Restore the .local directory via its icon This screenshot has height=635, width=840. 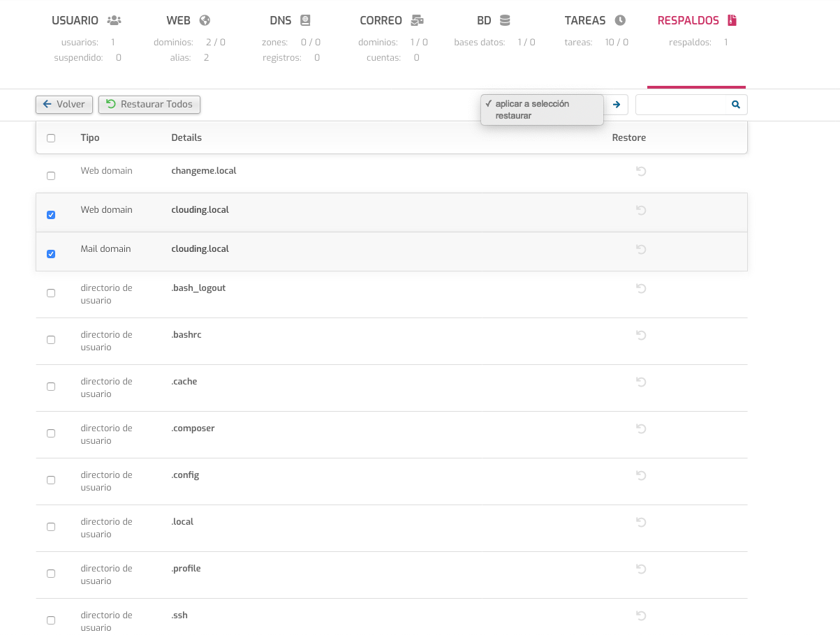click(641, 522)
